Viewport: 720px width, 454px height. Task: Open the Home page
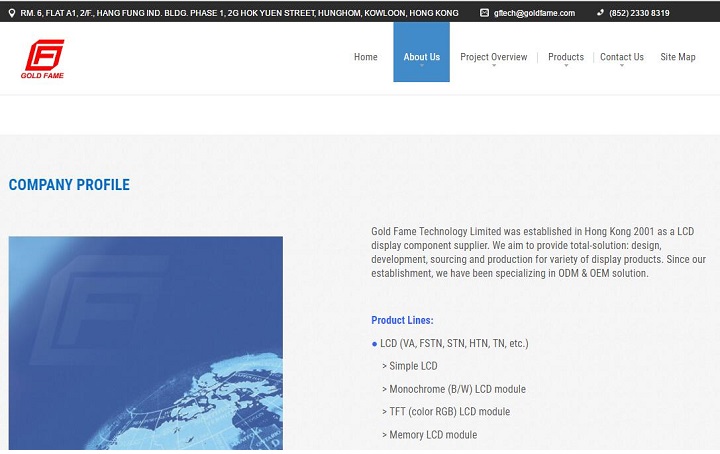tap(366, 57)
